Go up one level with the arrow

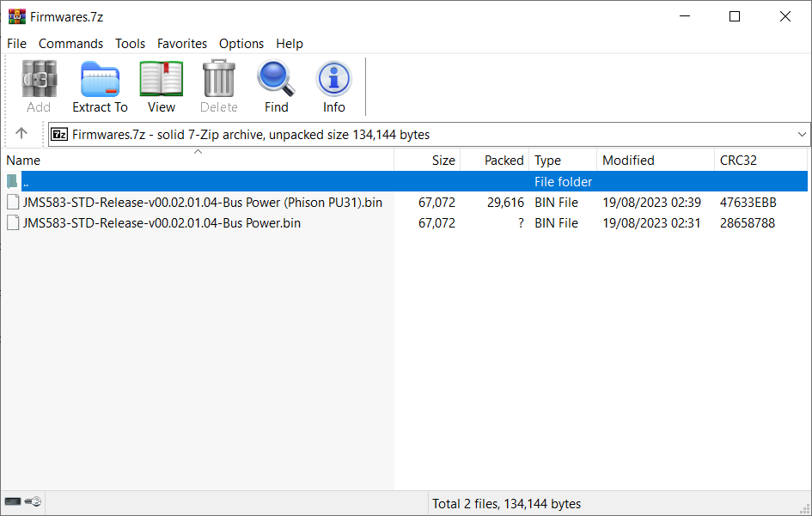[x=21, y=134]
